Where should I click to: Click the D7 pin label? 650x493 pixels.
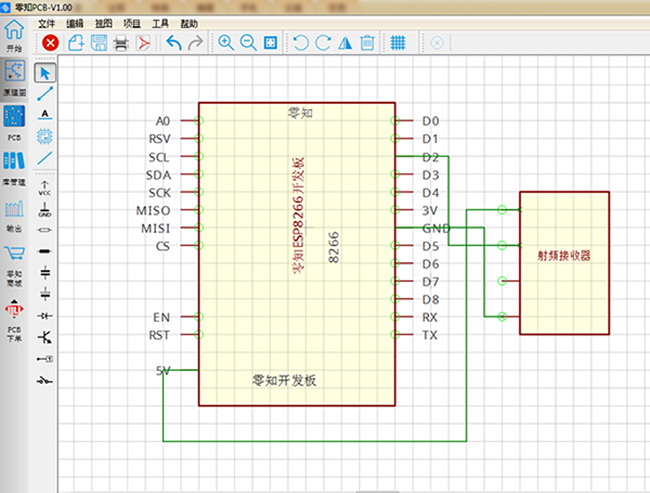coord(431,282)
